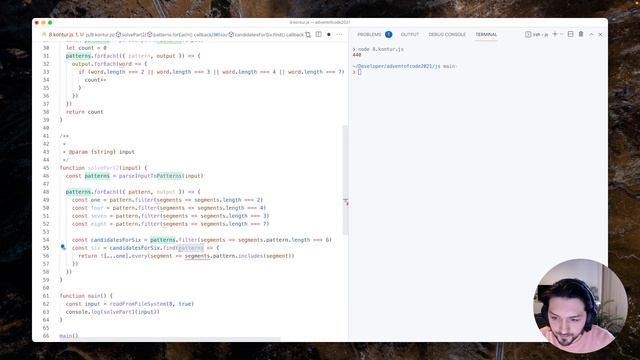
Task: Click the underlined 'segments' on line 56
Action: [x=197, y=256]
